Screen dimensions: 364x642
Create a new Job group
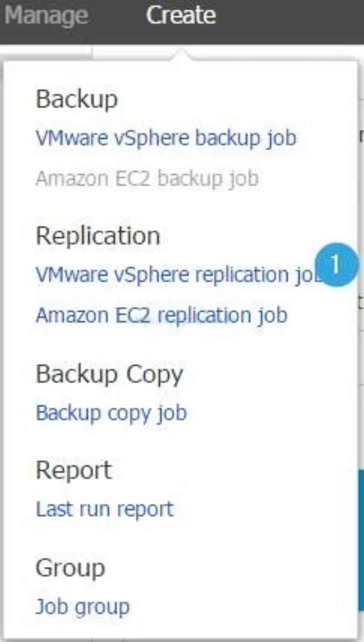pos(82,606)
